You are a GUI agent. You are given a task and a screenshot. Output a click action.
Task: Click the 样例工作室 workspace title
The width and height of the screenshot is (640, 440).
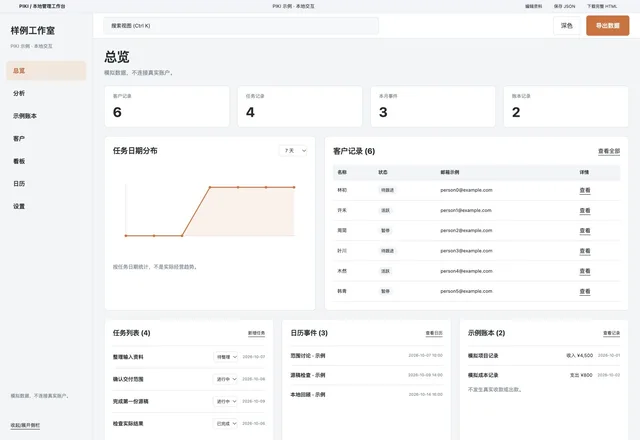[x=33, y=31]
